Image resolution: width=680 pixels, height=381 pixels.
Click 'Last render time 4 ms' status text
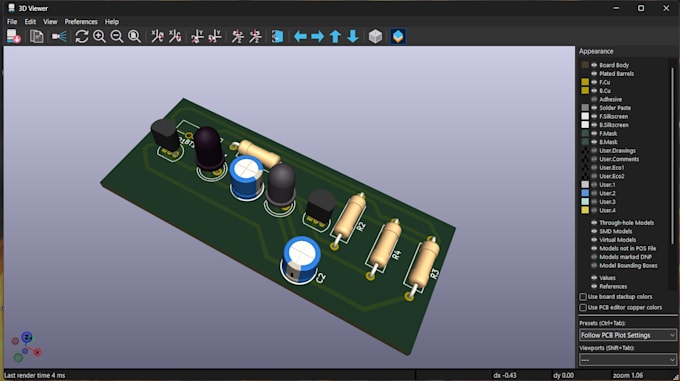point(35,375)
